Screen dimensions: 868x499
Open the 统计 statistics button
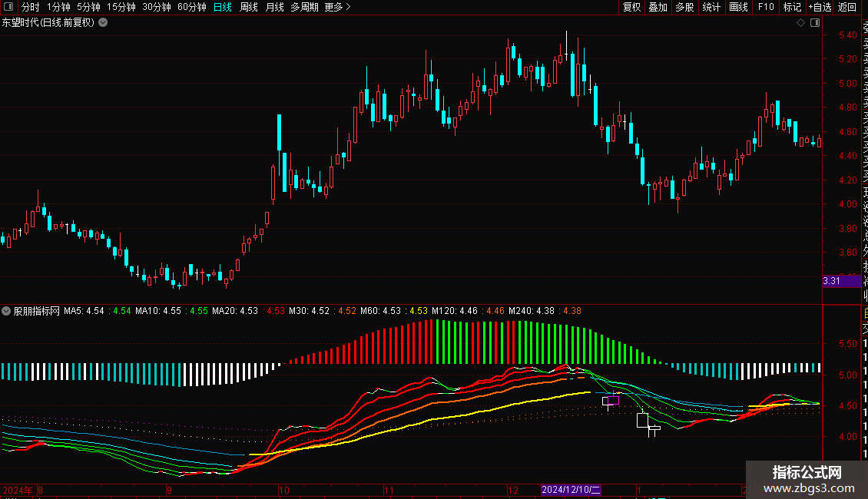click(x=711, y=7)
